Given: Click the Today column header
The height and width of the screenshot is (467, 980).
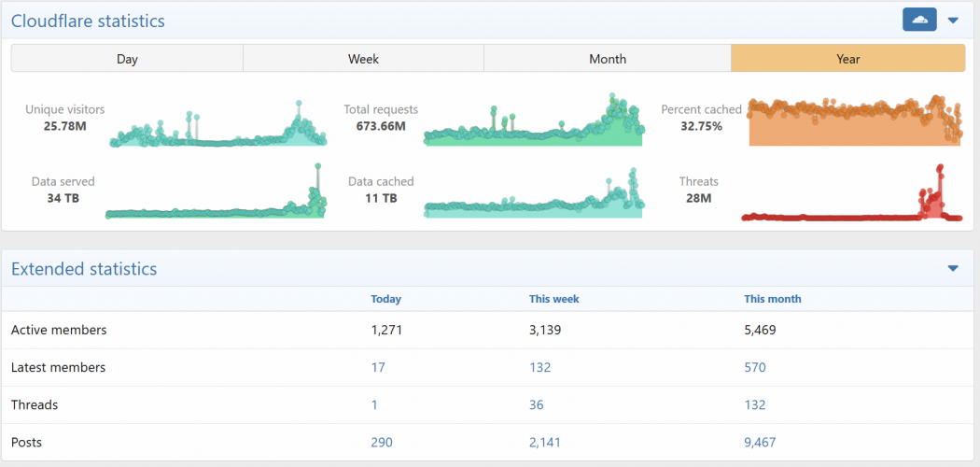Looking at the screenshot, I should [x=385, y=299].
